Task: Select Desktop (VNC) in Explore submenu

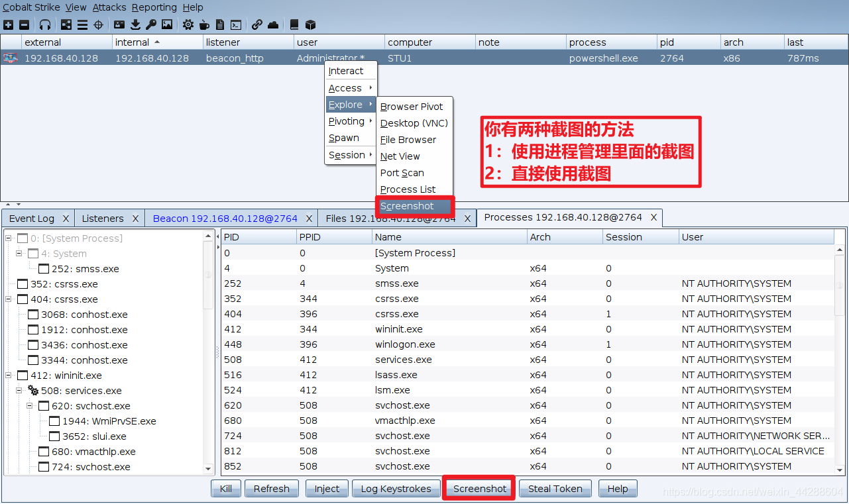Action: [414, 123]
